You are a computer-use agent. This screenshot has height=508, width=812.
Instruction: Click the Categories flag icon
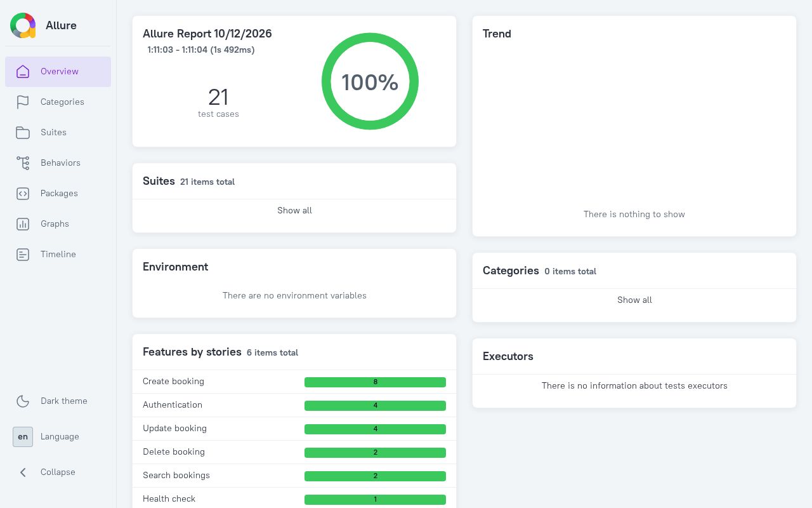(x=23, y=102)
